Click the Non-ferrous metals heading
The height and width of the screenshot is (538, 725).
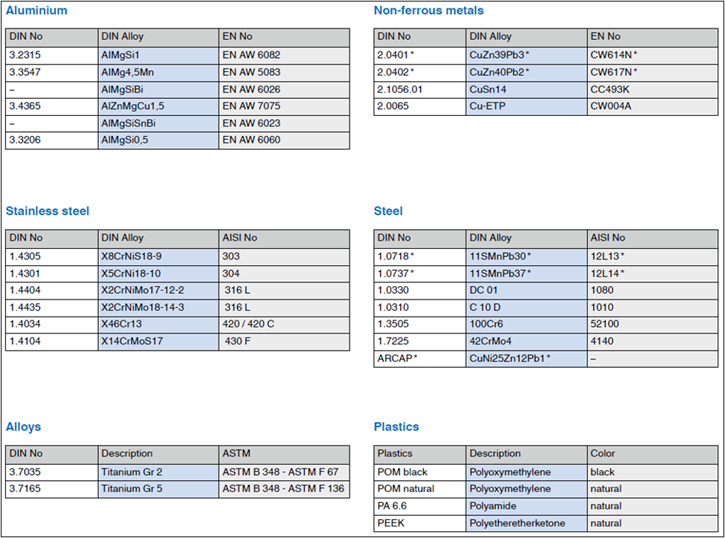(428, 11)
